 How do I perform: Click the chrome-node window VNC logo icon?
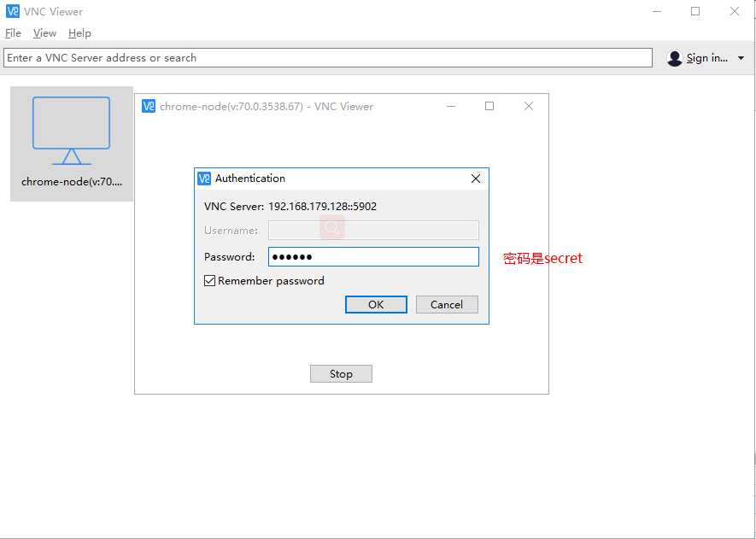tap(149, 106)
